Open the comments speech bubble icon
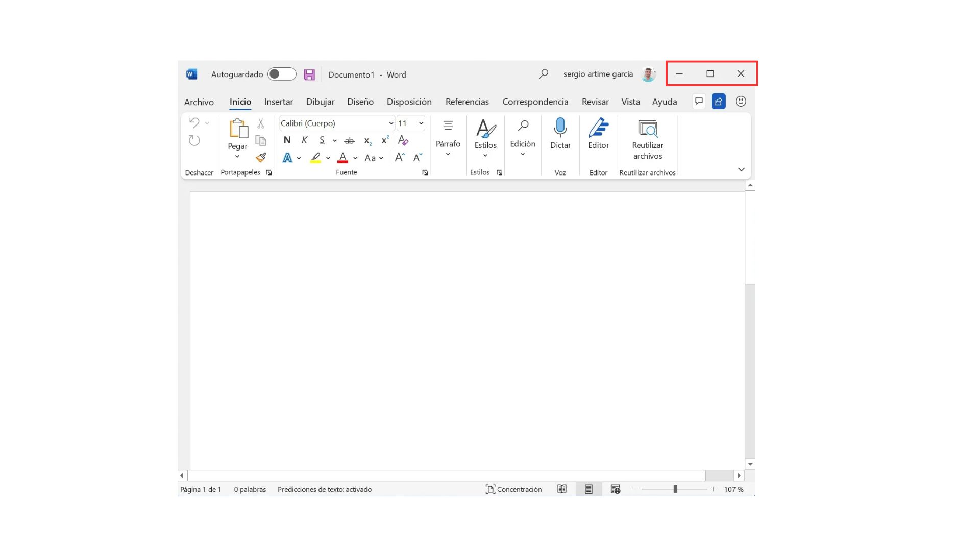 [699, 102]
